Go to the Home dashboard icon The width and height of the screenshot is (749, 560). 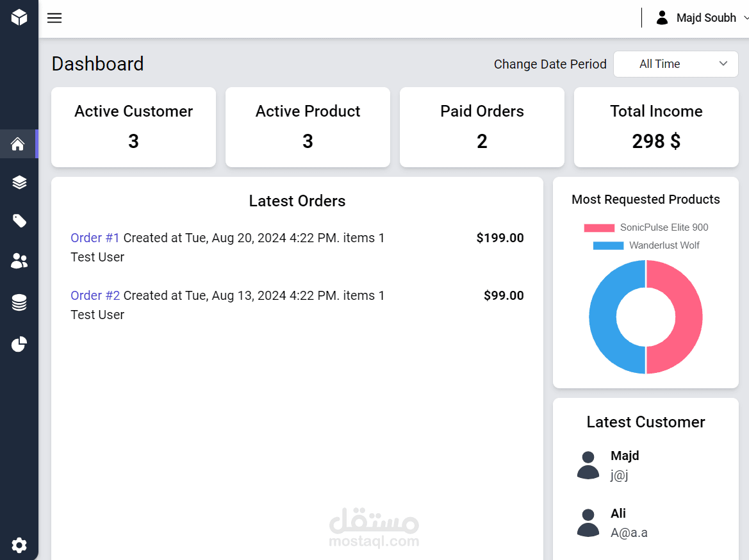coord(18,144)
